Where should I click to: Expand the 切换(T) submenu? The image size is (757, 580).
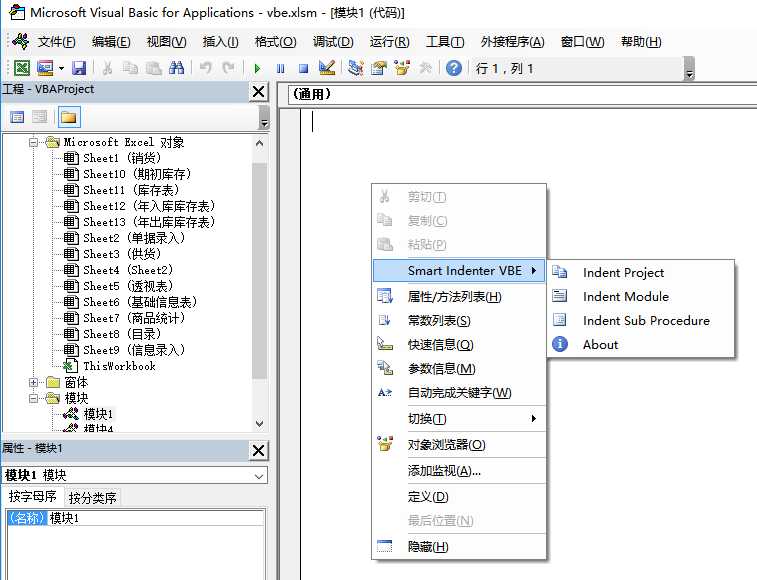459,419
